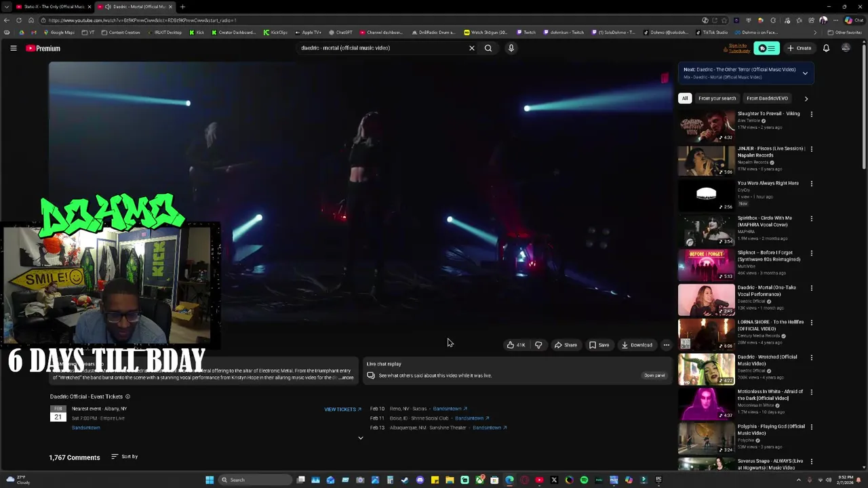Select the All filter chip
The width and height of the screenshot is (868, 488).
pyautogui.click(x=685, y=98)
